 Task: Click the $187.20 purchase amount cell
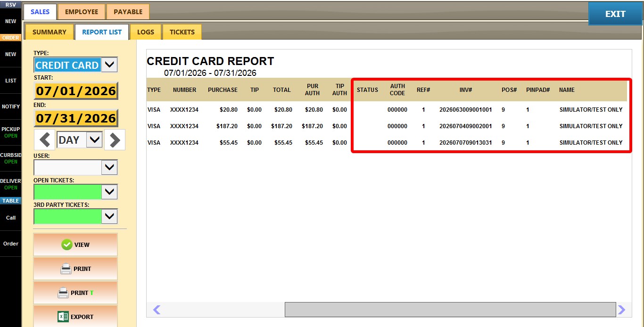227,126
